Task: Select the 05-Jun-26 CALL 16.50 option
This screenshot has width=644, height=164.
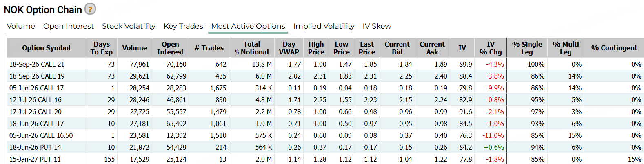Action: 41,135
